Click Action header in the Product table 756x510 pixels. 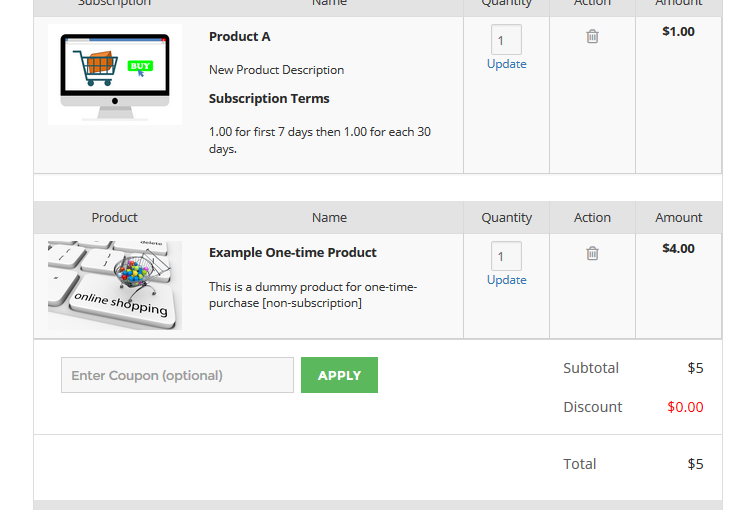click(592, 218)
